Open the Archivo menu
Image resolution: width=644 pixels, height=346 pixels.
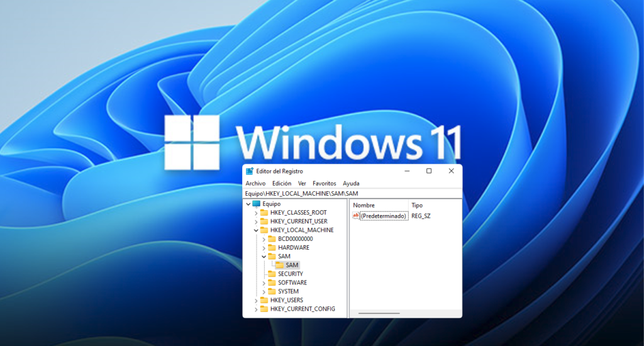(x=255, y=183)
